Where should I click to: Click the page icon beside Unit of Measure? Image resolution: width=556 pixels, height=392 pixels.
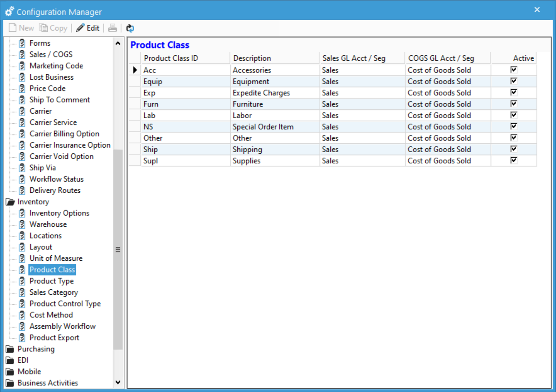22,258
